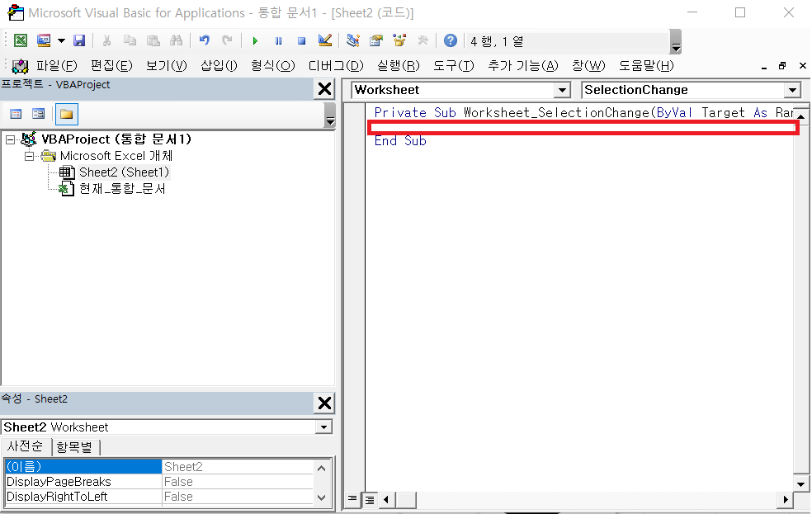Toggle Procedure View button at code window bottom
This screenshot has width=812, height=514.
(x=352, y=499)
